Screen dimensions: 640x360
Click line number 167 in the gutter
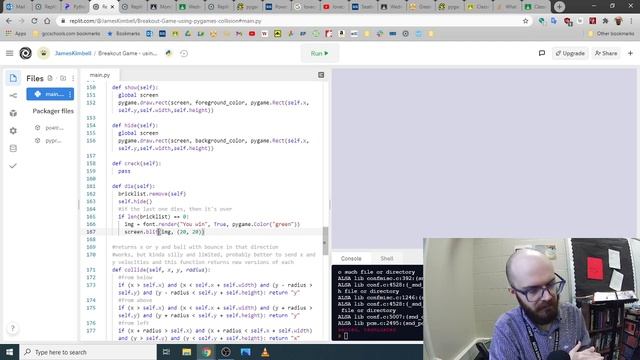point(91,232)
